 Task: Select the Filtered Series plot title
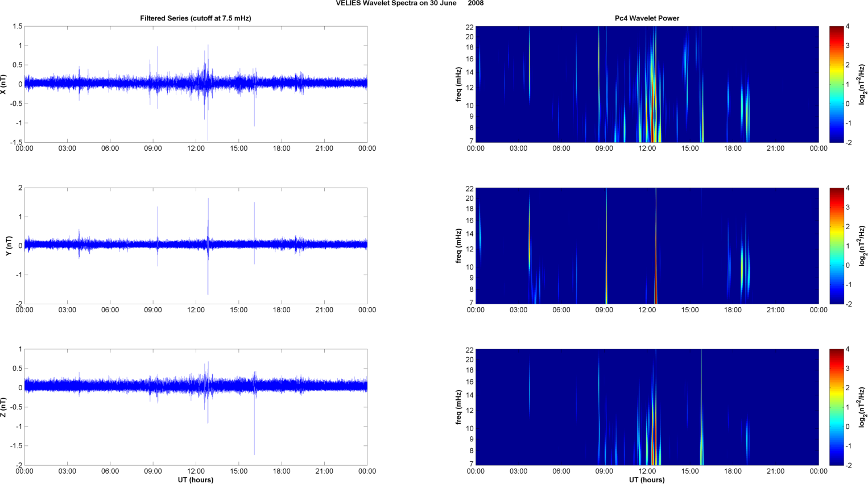coord(195,18)
